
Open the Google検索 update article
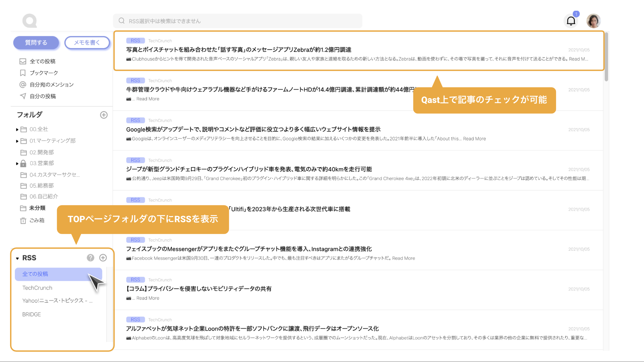253,129
